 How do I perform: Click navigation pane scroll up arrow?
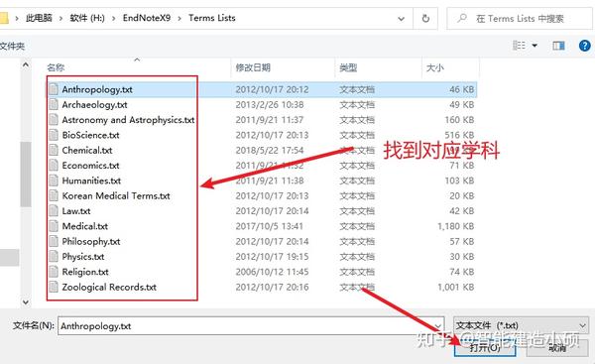(x=26, y=64)
